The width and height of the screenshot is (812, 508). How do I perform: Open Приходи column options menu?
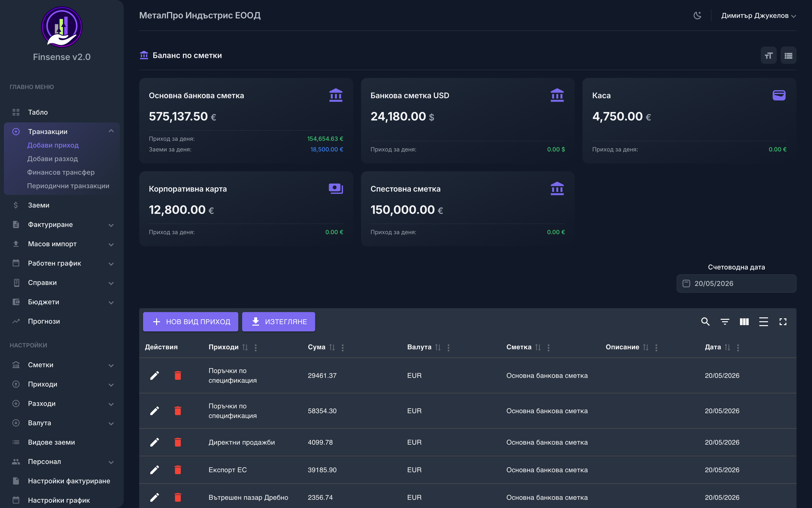pyautogui.click(x=256, y=347)
